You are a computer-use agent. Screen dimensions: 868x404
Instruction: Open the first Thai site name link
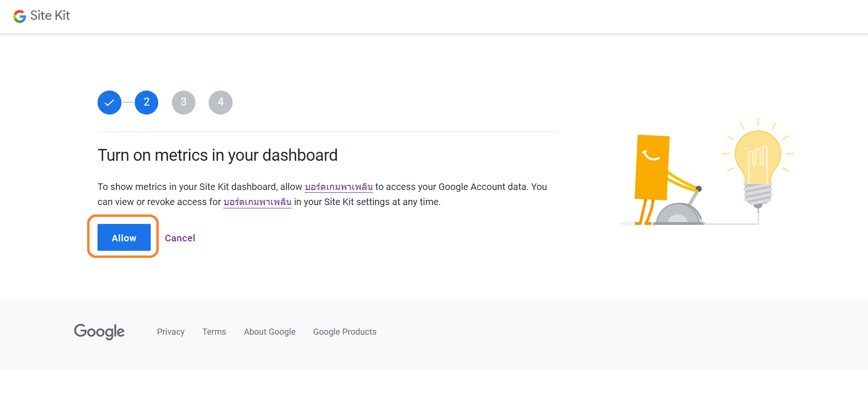coord(339,187)
